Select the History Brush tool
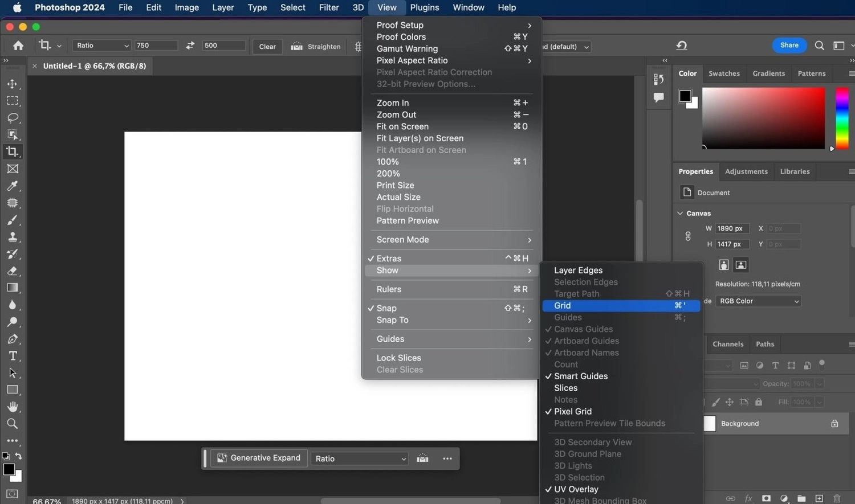The image size is (855, 504). [x=12, y=254]
